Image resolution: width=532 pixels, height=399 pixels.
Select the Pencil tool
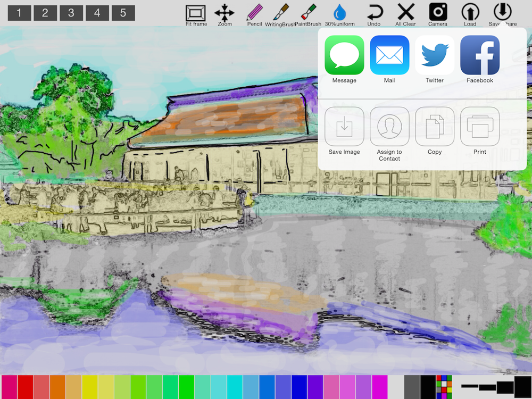coord(255,14)
